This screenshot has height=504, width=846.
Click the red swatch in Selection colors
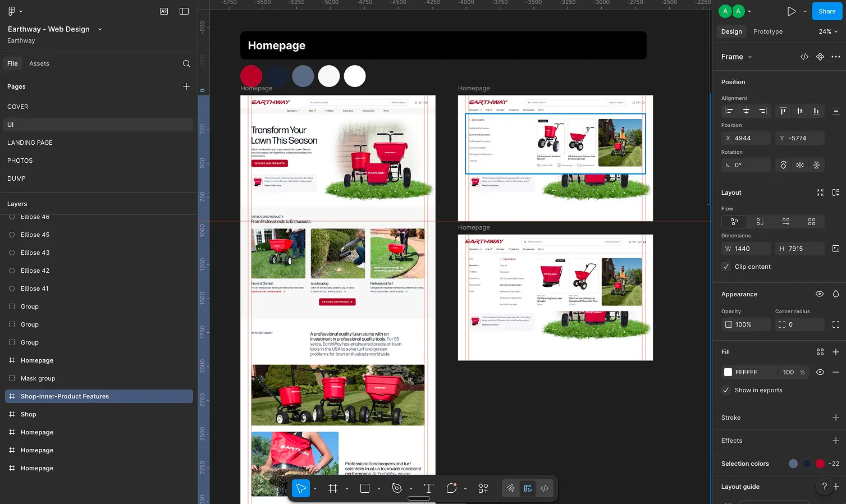point(820,464)
